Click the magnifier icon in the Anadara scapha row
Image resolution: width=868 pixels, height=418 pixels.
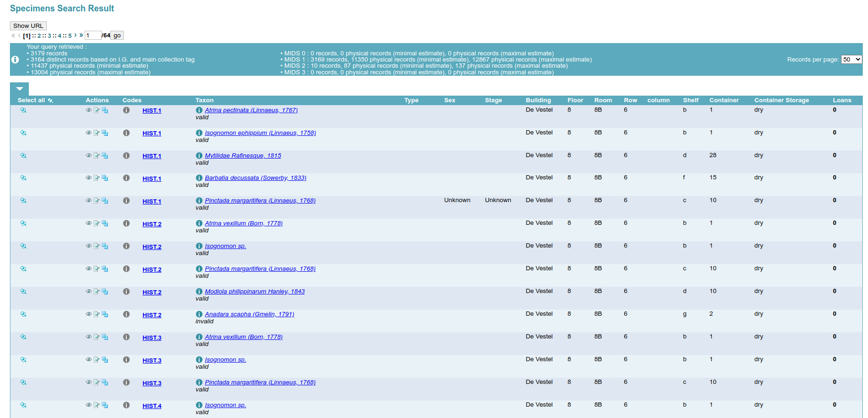[23, 314]
